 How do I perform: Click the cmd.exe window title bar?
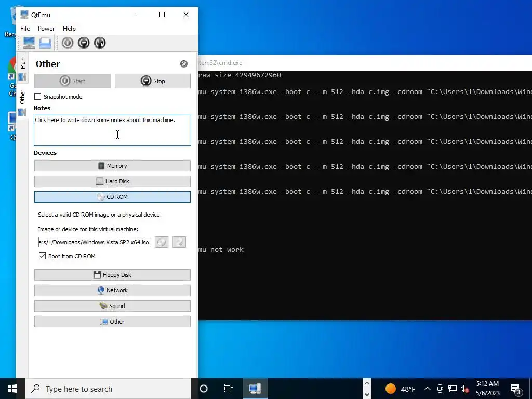pos(365,63)
